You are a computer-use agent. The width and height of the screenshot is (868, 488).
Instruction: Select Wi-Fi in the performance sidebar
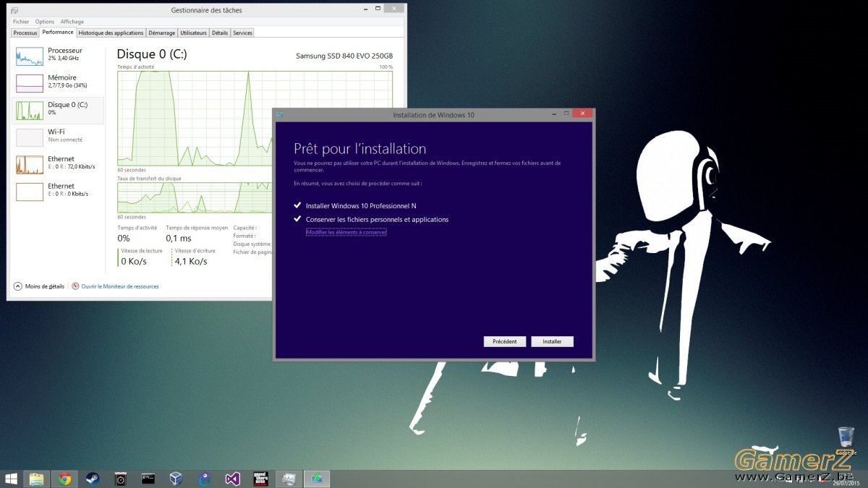(59, 137)
